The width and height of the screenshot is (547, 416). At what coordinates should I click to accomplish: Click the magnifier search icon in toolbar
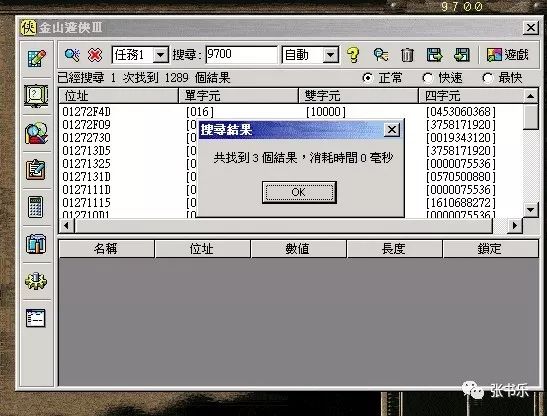[72, 55]
